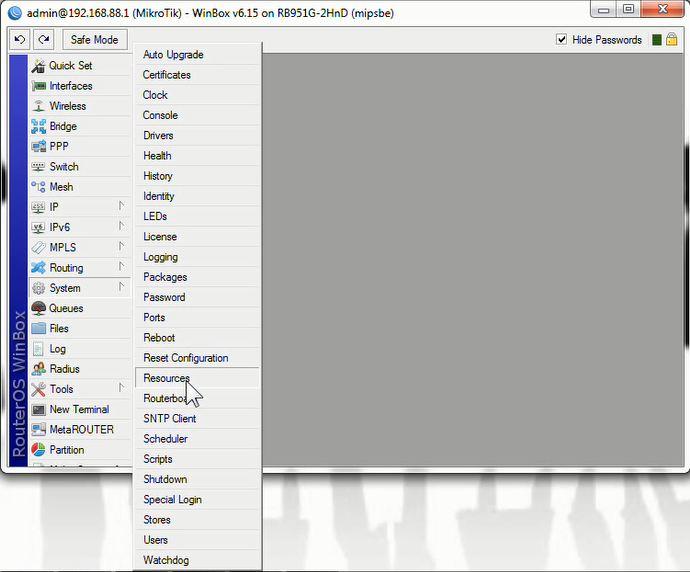690x572 pixels.
Task: Open Scripts menu entry
Action: point(197,459)
